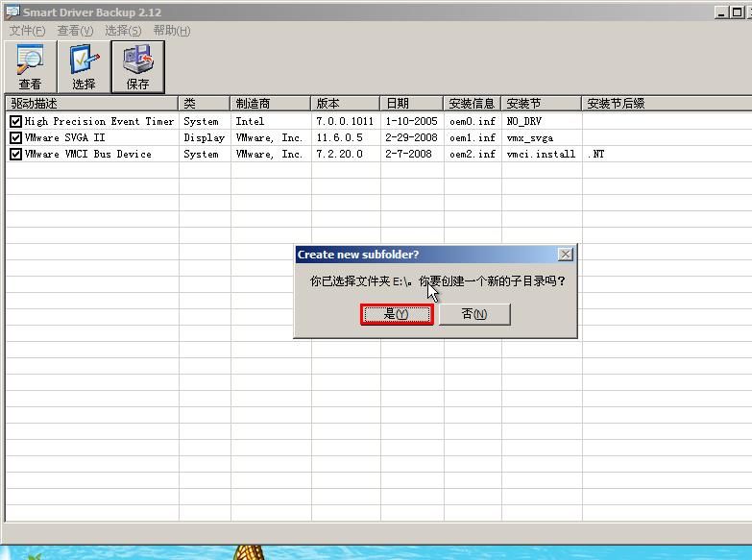Uncheck VMware SVGA II driver checkbox
The height and width of the screenshot is (560, 752).
(15, 138)
